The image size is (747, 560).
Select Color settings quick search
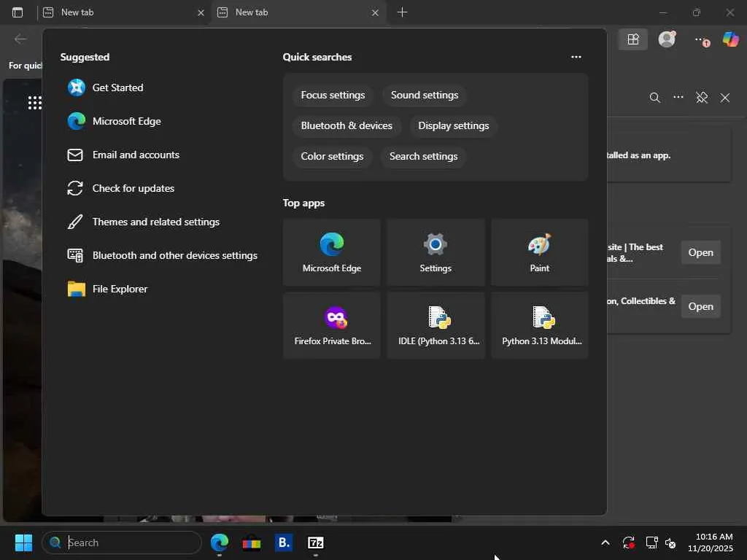coord(332,156)
